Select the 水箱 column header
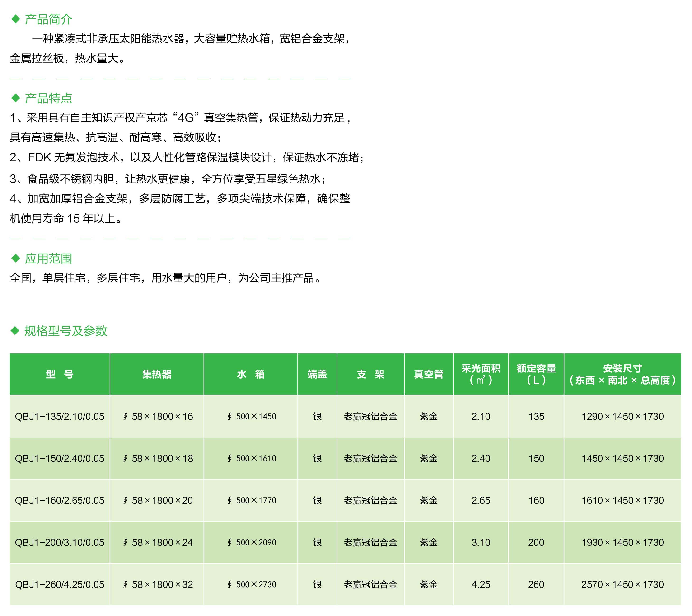Image resolution: width=692 pixels, height=616 pixels. [x=251, y=374]
